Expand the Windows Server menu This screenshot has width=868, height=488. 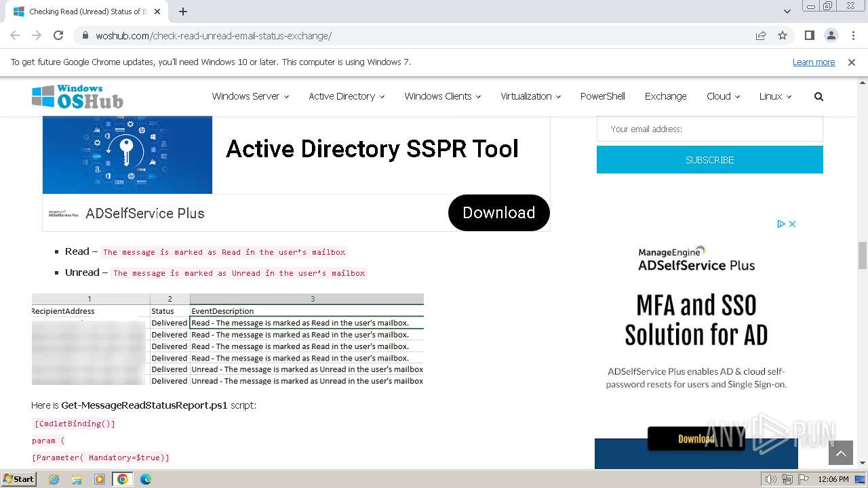tap(250, 96)
